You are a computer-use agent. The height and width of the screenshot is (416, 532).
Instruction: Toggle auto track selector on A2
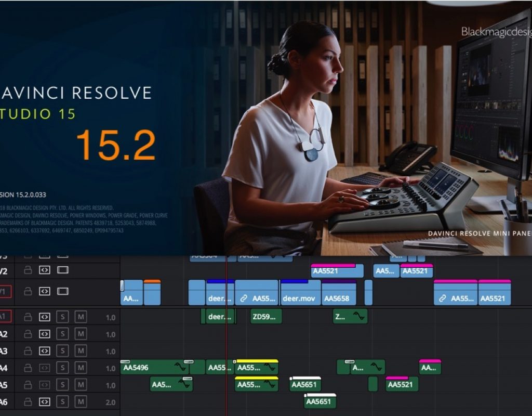click(45, 334)
